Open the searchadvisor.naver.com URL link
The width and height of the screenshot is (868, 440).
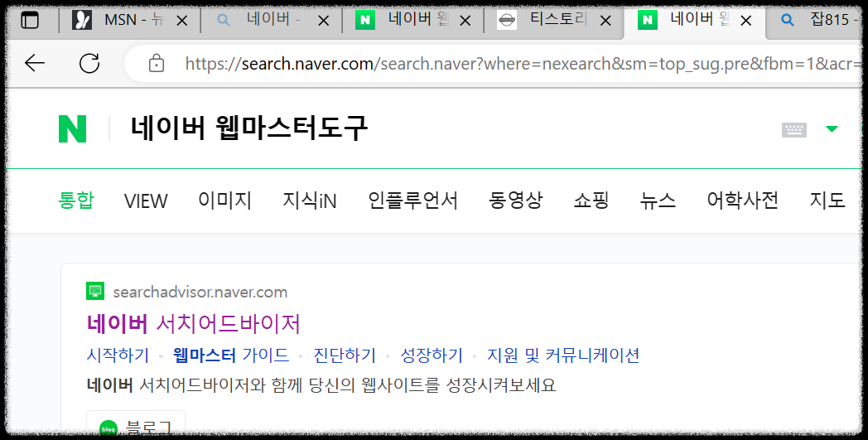pyautogui.click(x=200, y=292)
